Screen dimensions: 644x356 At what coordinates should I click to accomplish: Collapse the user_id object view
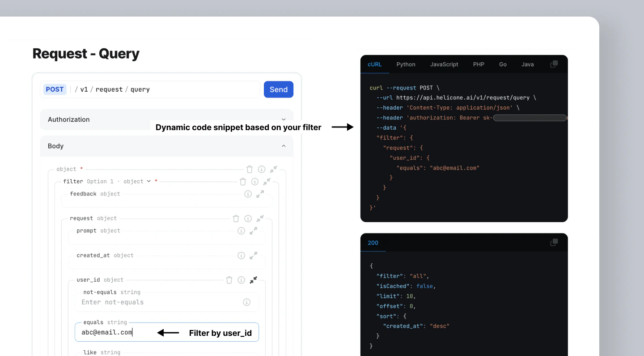click(x=253, y=280)
